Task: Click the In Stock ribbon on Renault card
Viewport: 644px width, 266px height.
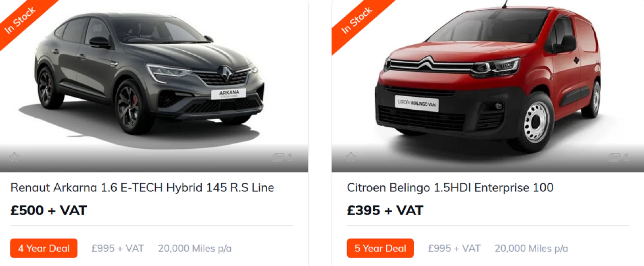Action: pos(21,20)
